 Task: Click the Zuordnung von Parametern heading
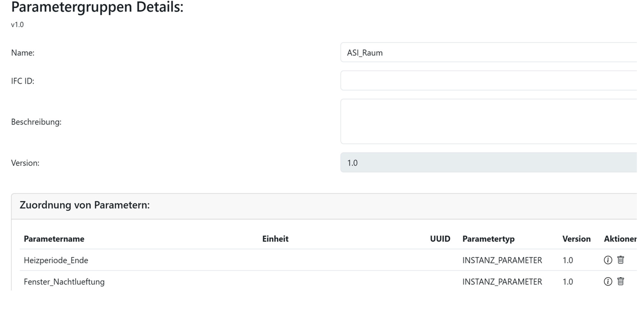click(x=85, y=205)
